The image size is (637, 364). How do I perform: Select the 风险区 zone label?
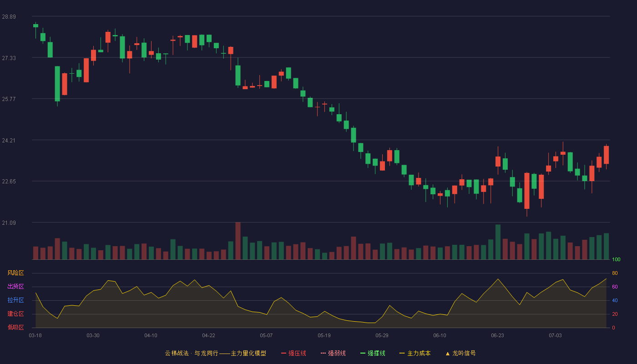pyautogui.click(x=15, y=273)
